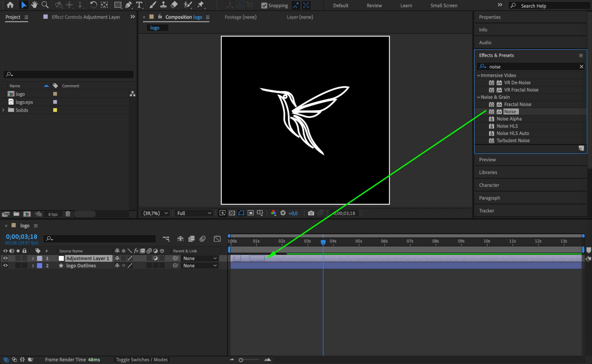
Task: Select the Hand tool
Action: coord(34,5)
